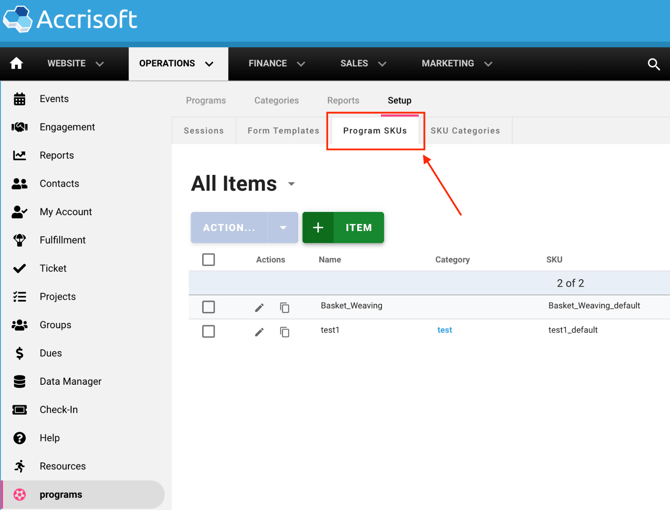Click the Dues dollar sign icon
This screenshot has height=510, width=670.
click(19, 353)
